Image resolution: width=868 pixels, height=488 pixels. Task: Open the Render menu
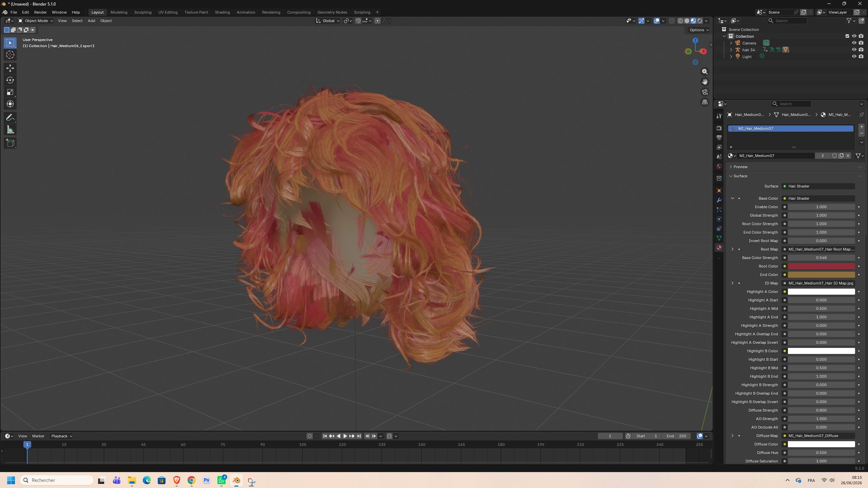click(40, 12)
